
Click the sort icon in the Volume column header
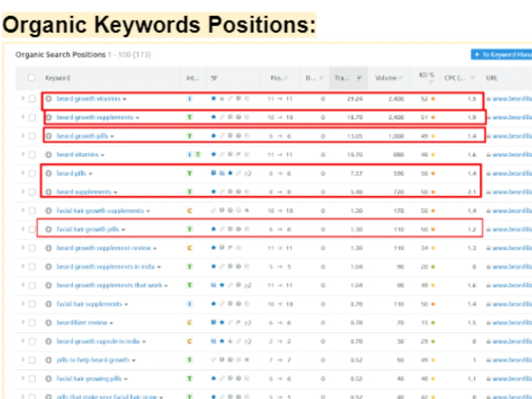[x=401, y=78]
